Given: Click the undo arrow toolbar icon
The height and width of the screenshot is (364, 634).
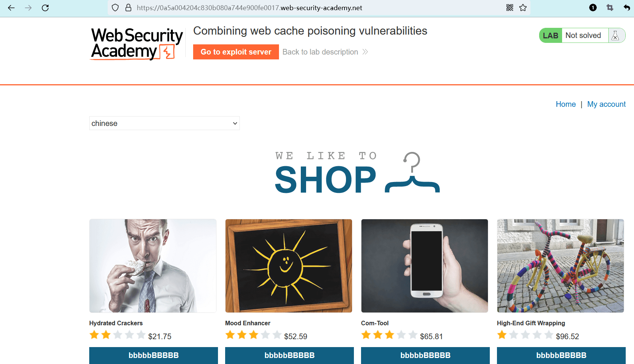Looking at the screenshot, I should point(626,8).
